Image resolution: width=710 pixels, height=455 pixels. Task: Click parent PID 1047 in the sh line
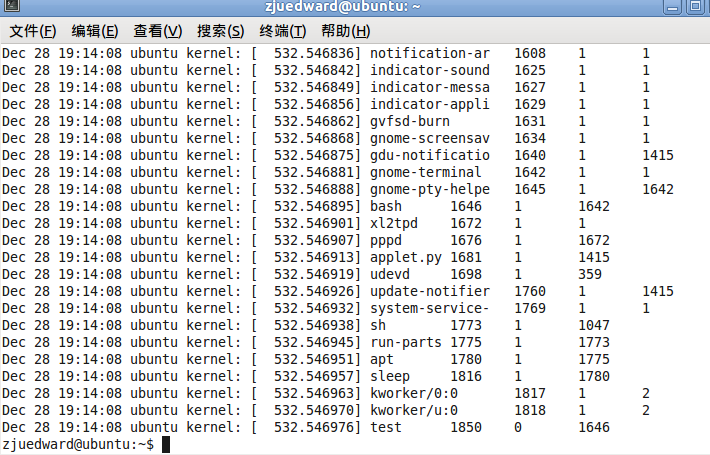click(594, 325)
